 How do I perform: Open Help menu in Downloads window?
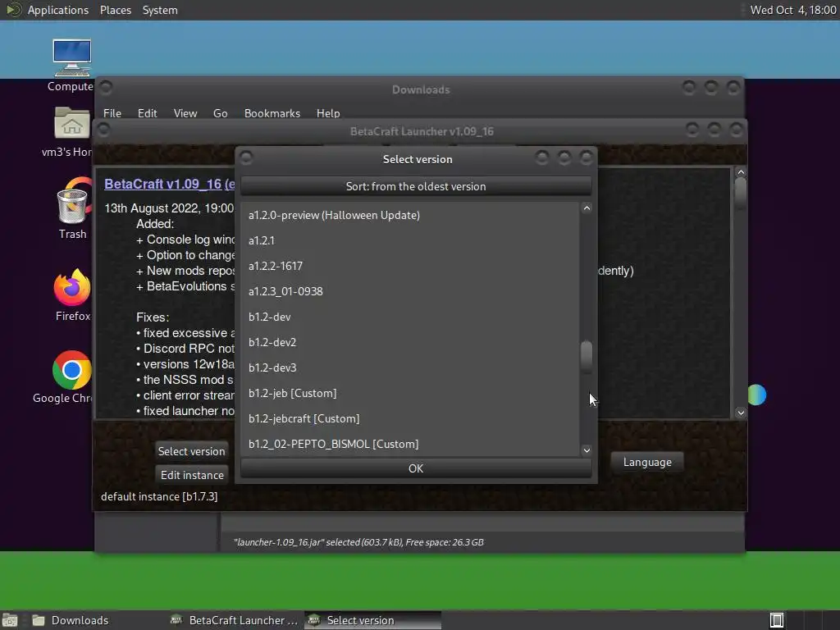pyautogui.click(x=328, y=113)
